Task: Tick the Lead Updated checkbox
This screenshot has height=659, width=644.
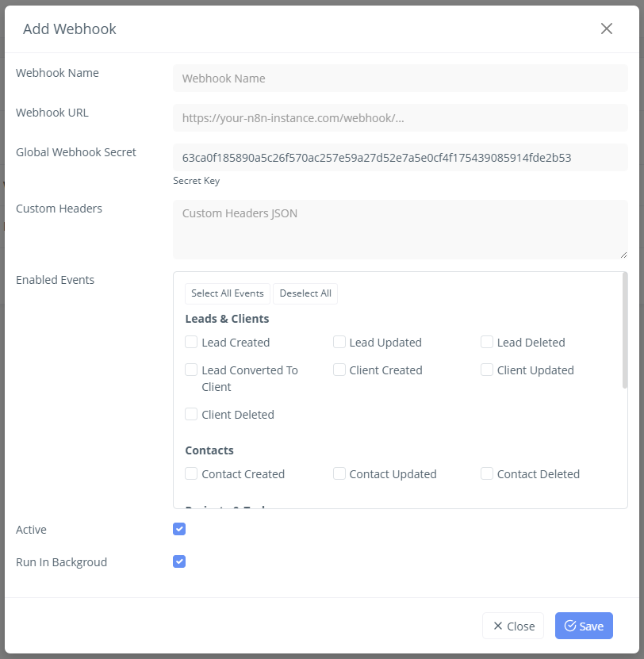Action: click(x=339, y=342)
